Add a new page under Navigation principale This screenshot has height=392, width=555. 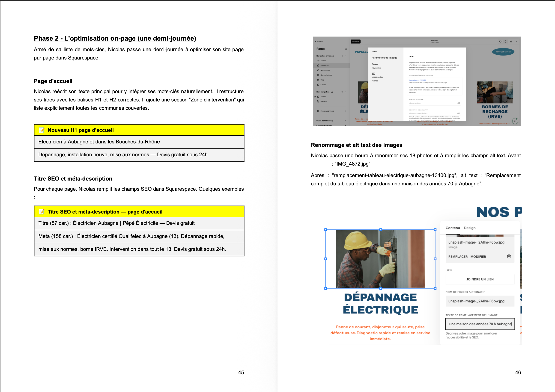pyautogui.click(x=343, y=56)
